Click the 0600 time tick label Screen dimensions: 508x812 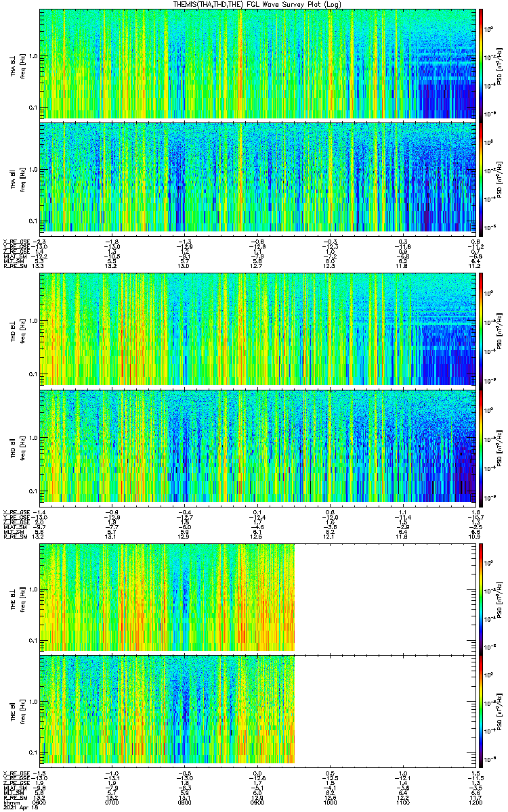[40, 802]
